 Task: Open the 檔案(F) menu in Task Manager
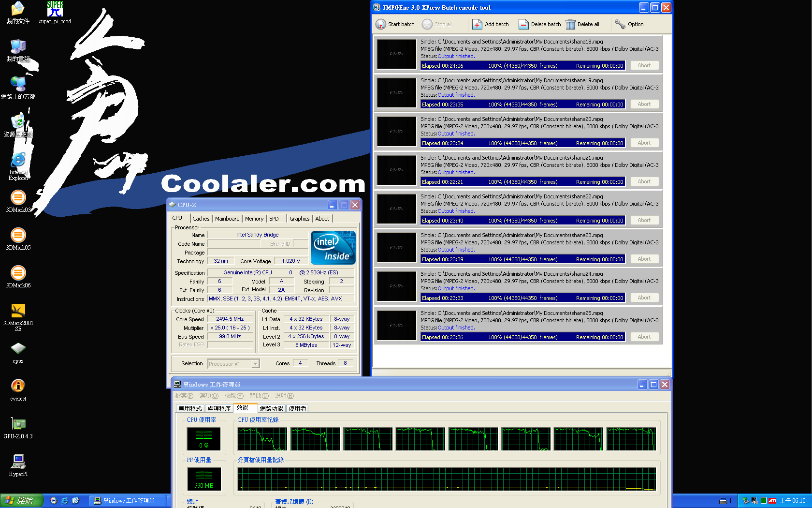(x=184, y=396)
